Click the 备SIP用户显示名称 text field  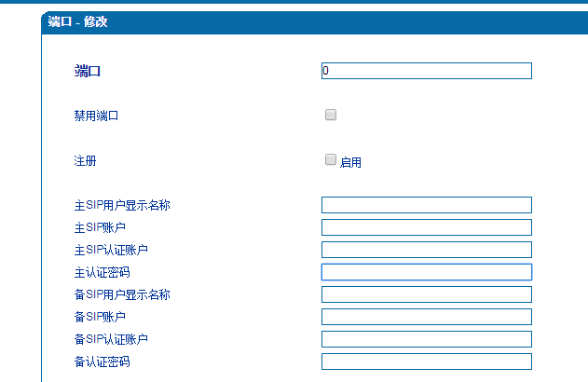click(426, 294)
